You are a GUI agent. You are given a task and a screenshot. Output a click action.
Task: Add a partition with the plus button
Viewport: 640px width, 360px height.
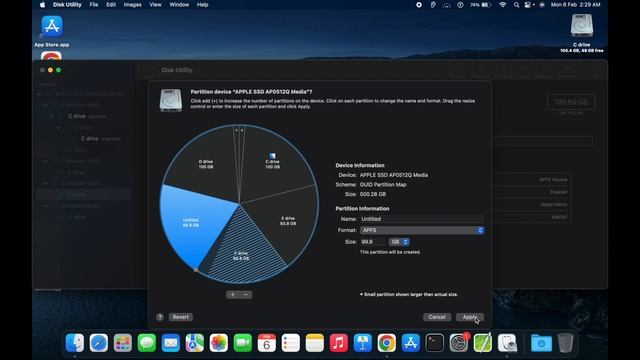233,295
